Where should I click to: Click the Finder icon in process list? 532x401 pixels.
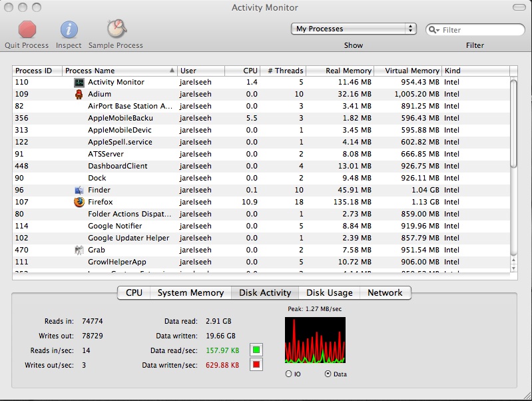(79, 190)
